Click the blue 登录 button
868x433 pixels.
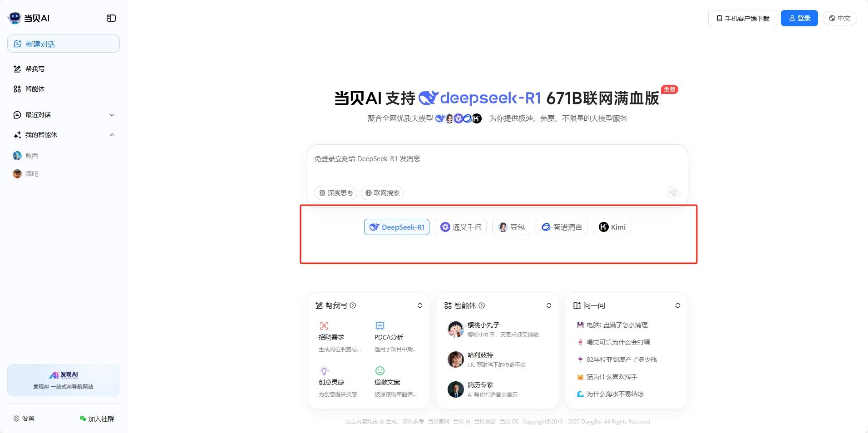pos(799,18)
